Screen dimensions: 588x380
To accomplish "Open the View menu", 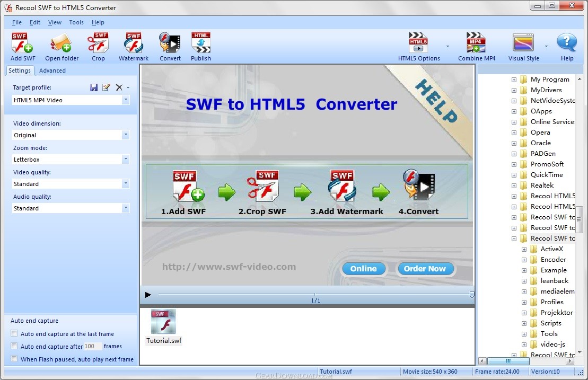I will pyautogui.click(x=55, y=22).
